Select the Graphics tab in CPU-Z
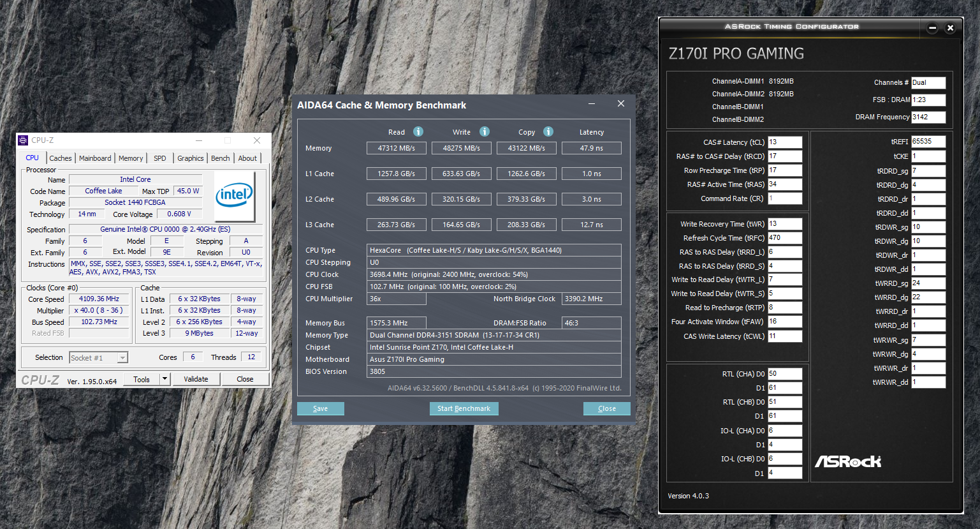This screenshot has width=980, height=529. [x=191, y=158]
